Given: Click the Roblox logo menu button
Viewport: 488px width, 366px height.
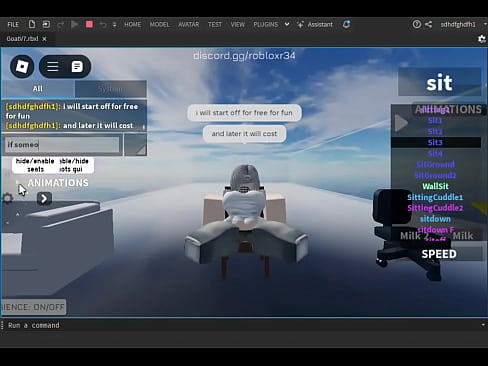Looking at the screenshot, I should click(22, 67).
